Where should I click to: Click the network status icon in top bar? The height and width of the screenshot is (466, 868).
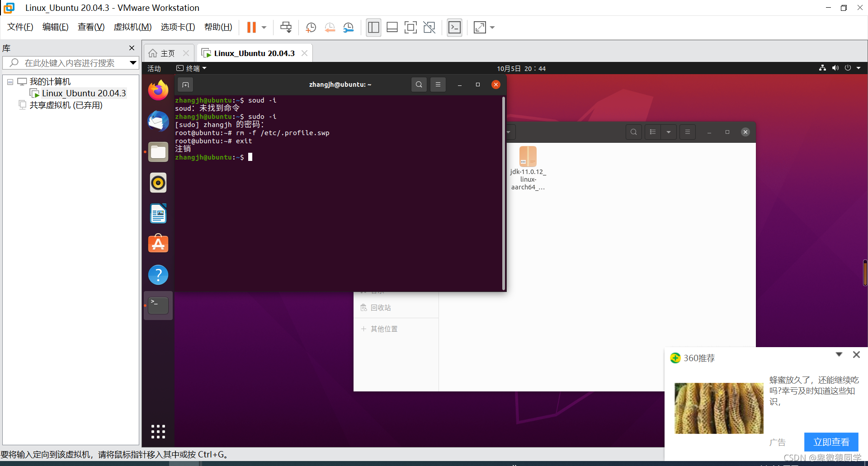(x=822, y=68)
